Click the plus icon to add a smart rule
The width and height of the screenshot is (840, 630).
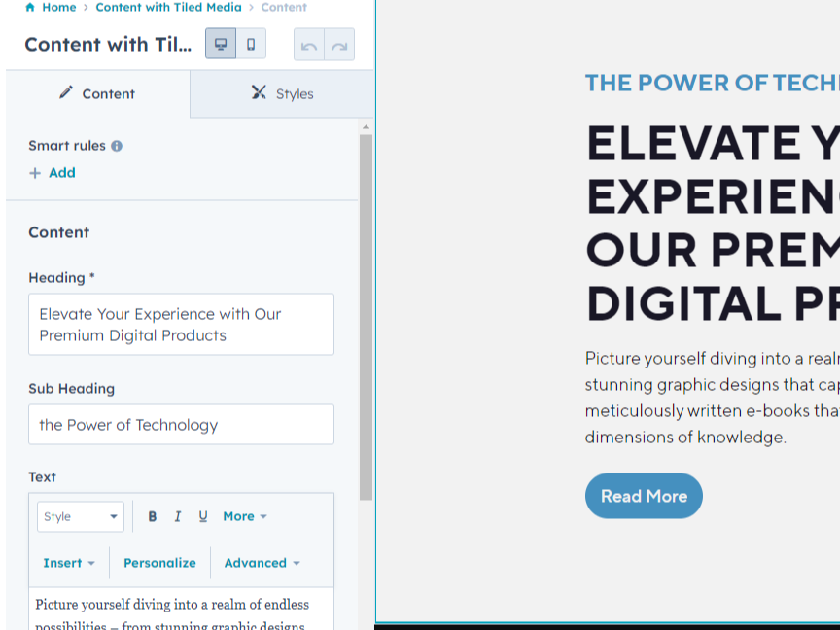(x=35, y=173)
